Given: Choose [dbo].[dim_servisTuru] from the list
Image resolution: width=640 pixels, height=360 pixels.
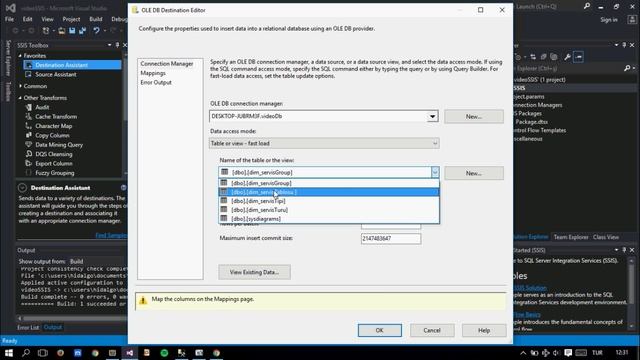Looking at the screenshot, I should (329, 210).
